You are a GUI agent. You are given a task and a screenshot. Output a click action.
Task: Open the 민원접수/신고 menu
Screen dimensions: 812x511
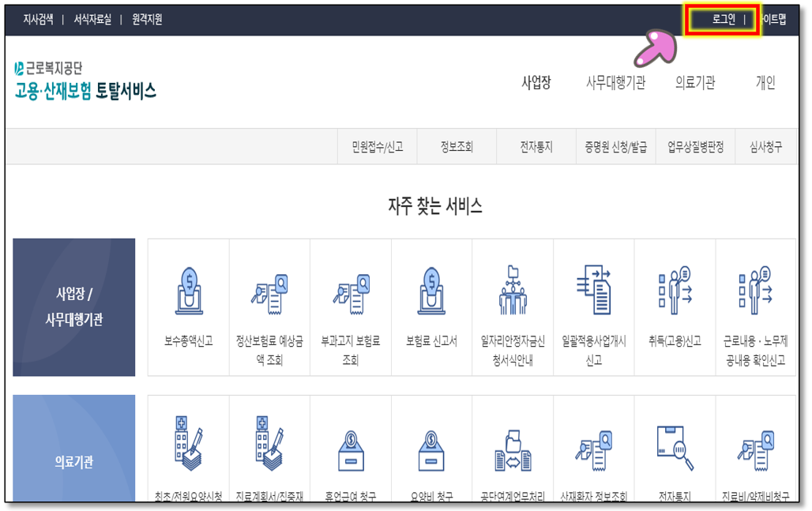377,147
